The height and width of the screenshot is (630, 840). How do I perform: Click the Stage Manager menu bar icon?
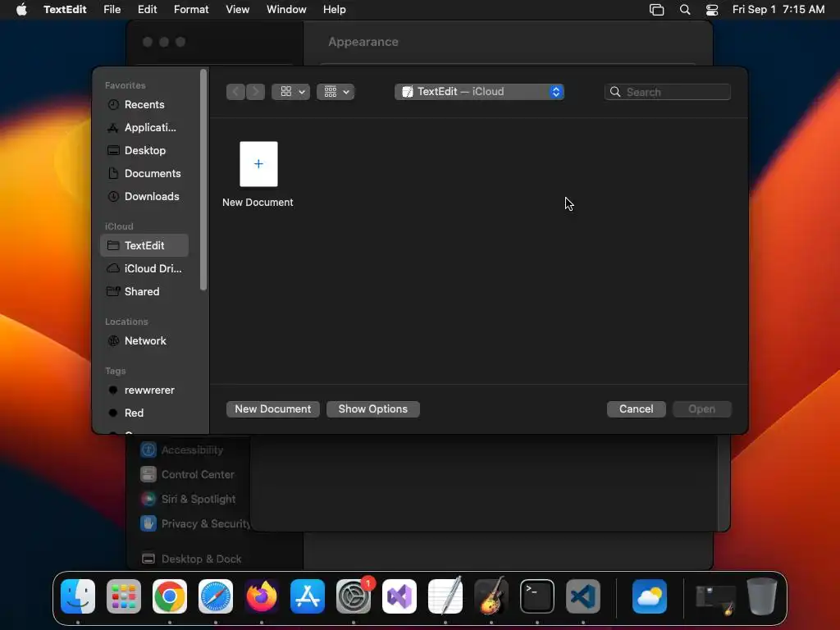pos(657,10)
